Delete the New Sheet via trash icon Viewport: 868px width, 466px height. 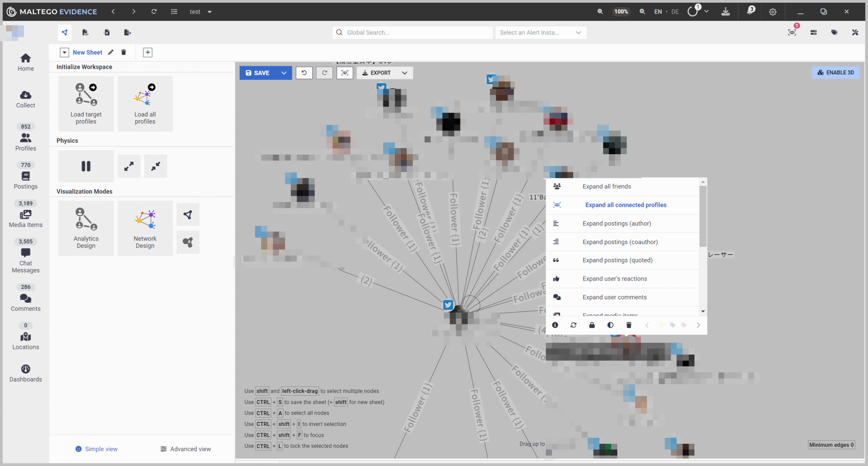point(124,52)
